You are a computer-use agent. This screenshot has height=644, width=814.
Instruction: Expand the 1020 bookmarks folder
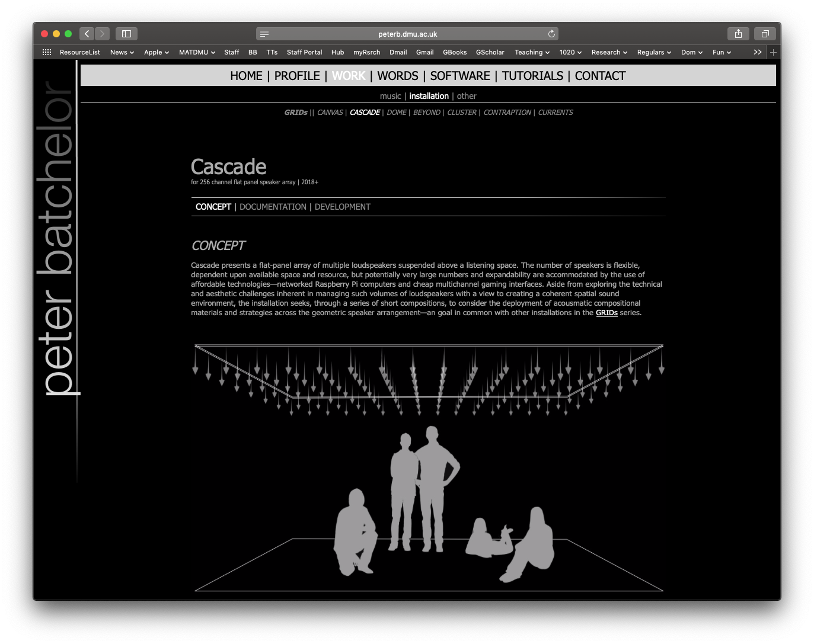570,52
